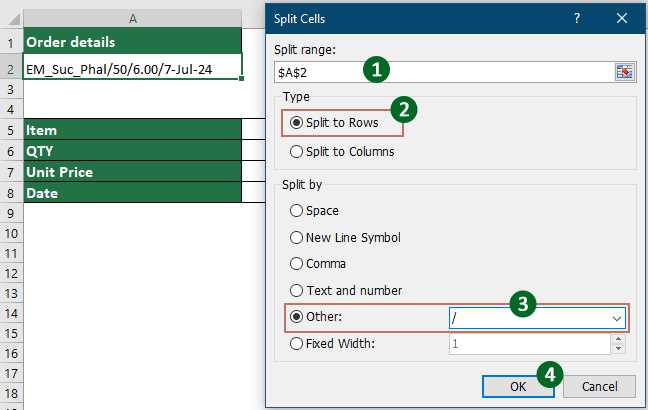Select row 5 header
The height and width of the screenshot is (410, 648).
pos(12,130)
